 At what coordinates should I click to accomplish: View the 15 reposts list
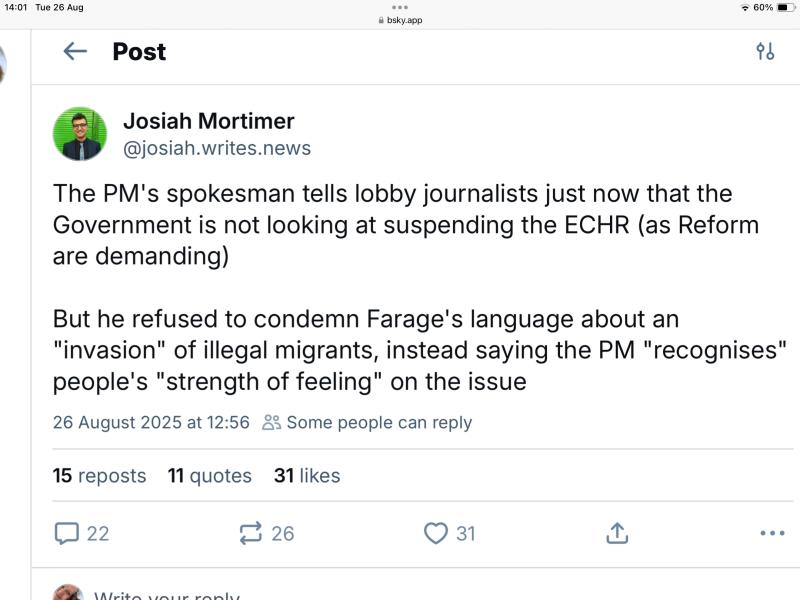click(99, 475)
